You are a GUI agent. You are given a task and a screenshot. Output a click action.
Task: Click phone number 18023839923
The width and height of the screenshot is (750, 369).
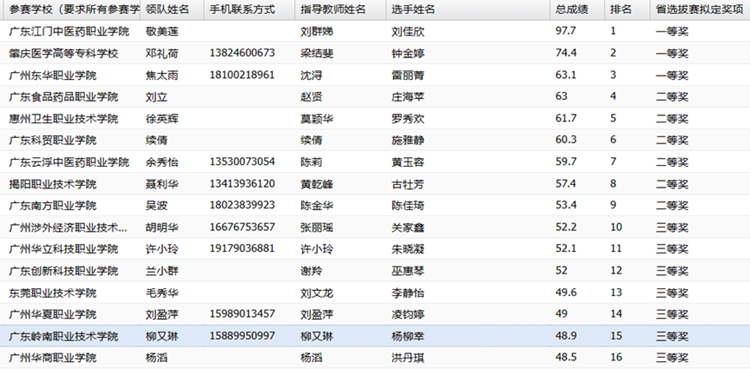[x=242, y=205]
